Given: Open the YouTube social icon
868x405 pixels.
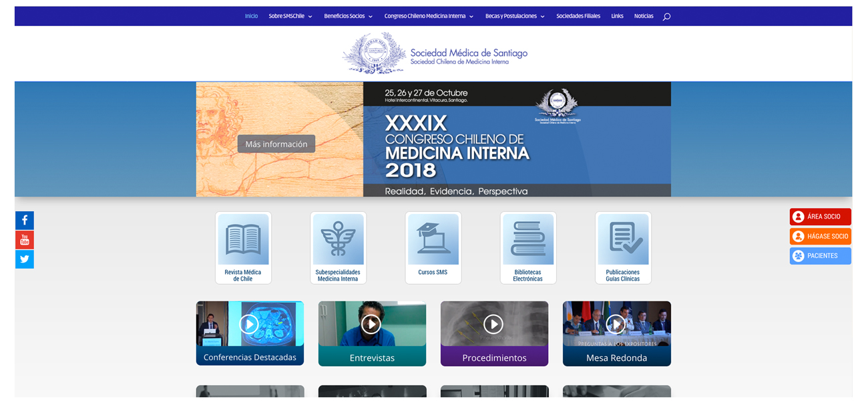Looking at the screenshot, I should tap(25, 240).
